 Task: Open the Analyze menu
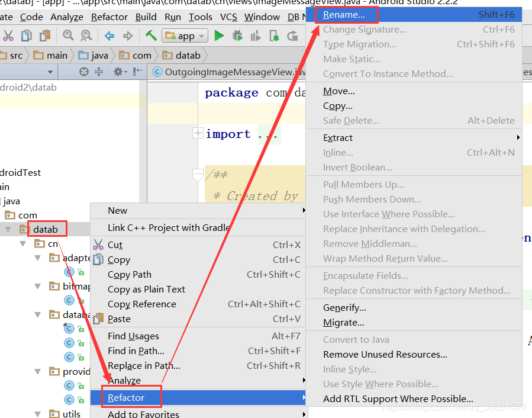click(67, 17)
